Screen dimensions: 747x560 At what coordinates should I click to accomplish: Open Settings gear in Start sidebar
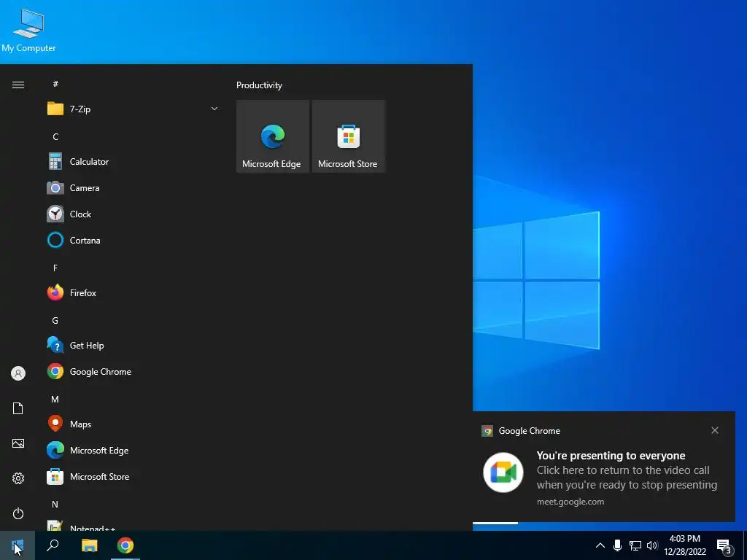pos(18,478)
